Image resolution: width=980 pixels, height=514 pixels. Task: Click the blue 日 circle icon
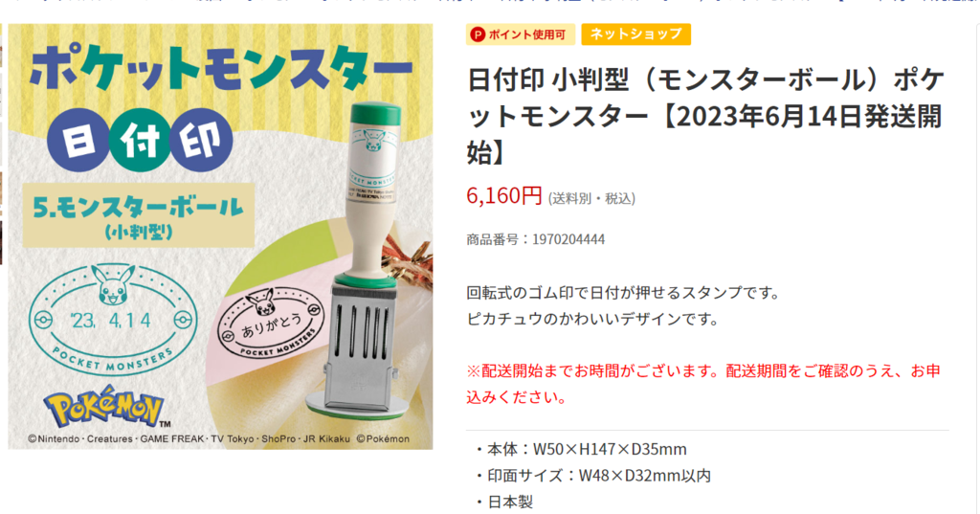78,140
